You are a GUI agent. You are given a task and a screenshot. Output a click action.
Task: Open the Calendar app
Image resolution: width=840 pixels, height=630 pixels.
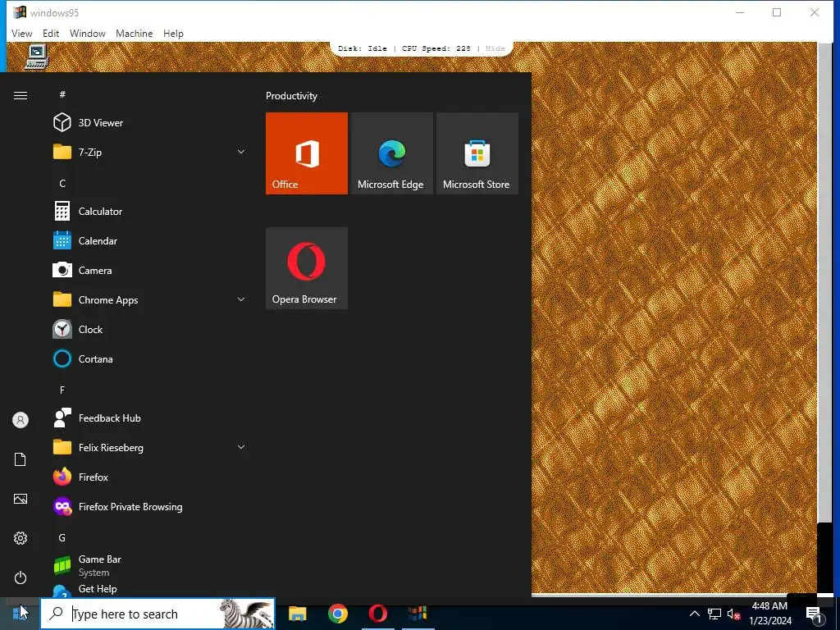[x=150, y=240]
